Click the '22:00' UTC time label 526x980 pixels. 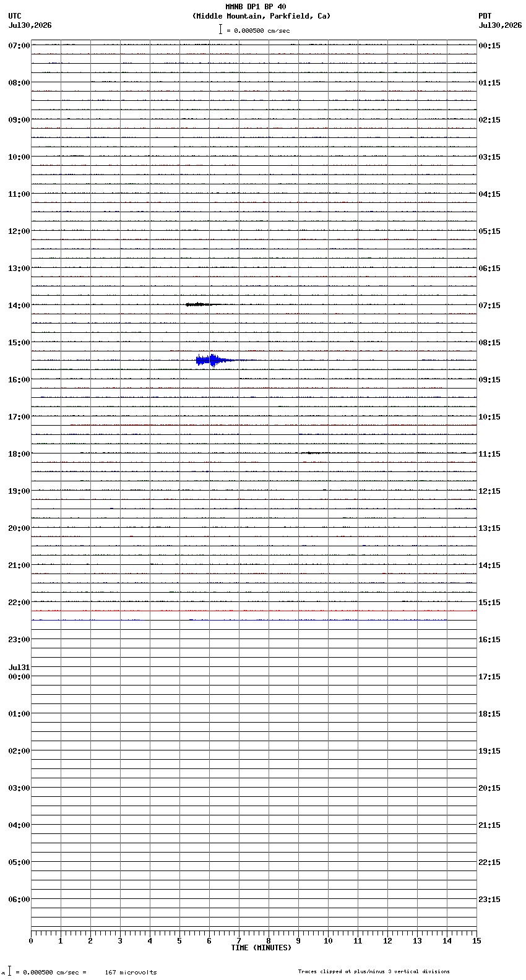19,603
